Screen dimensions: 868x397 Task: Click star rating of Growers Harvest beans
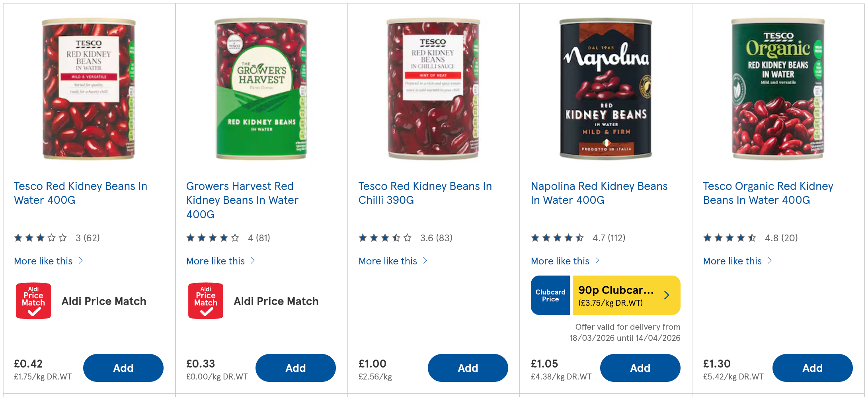coord(213,238)
